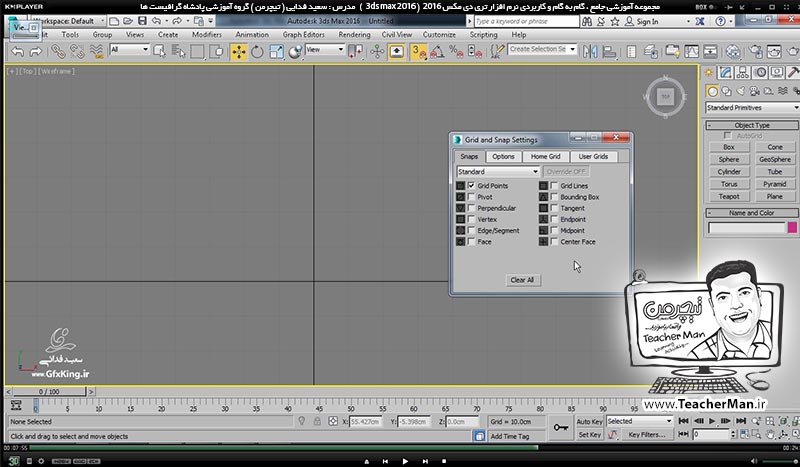Open the Motion panel tab icon

point(760,72)
